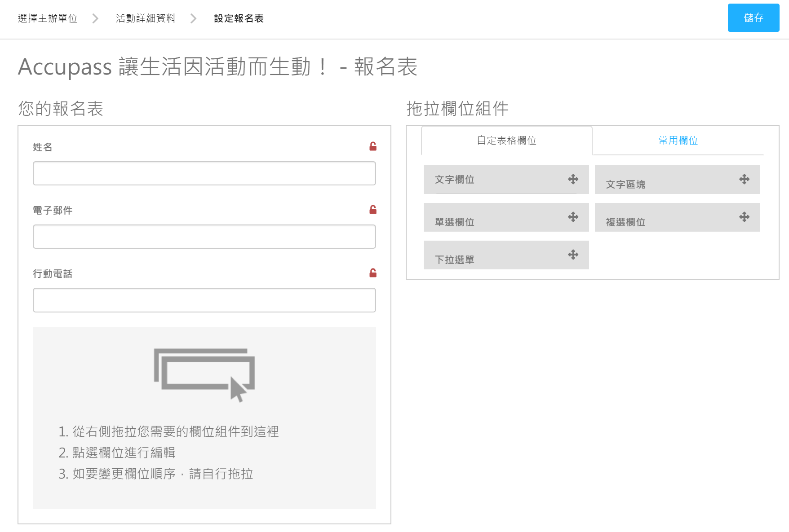Screen dimensions: 789x532
Task: Go back to 活動詳細資料 step
Action: pos(146,18)
